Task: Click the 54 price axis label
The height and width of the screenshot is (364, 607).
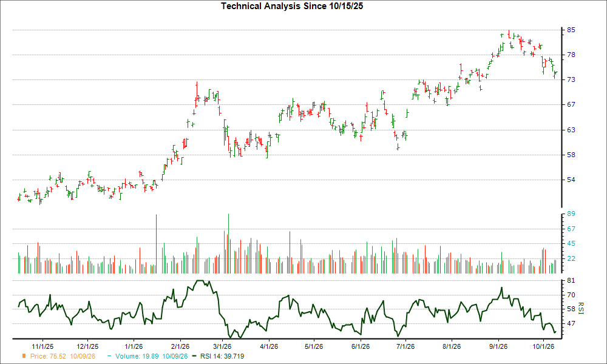Action: 571,180
